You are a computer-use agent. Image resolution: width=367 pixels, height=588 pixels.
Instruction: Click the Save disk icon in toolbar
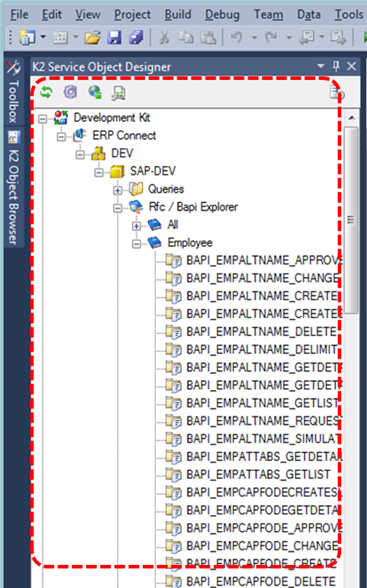click(114, 38)
